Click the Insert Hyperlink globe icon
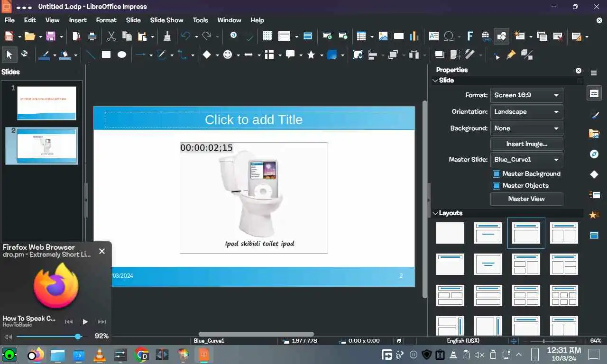 486,36
